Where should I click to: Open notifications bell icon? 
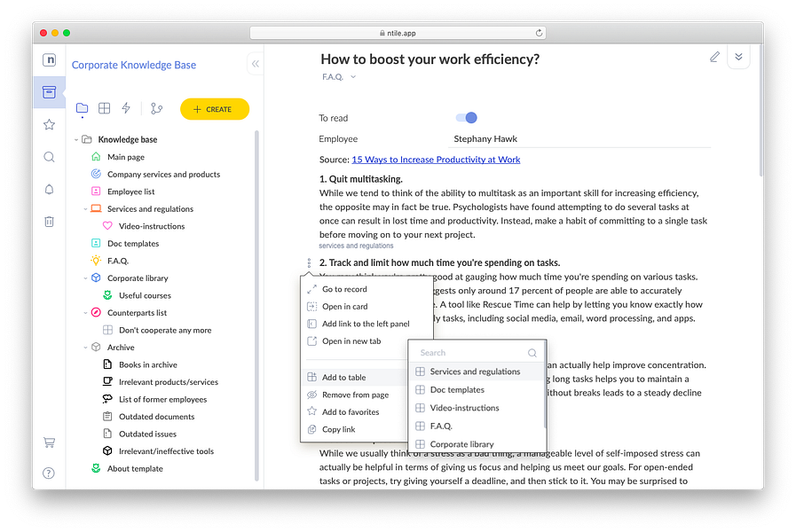click(49, 189)
